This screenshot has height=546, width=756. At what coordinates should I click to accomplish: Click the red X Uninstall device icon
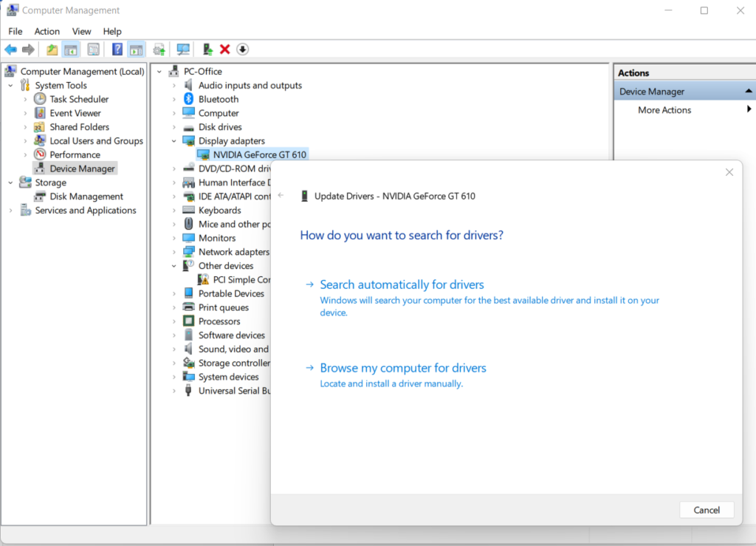[224, 50]
